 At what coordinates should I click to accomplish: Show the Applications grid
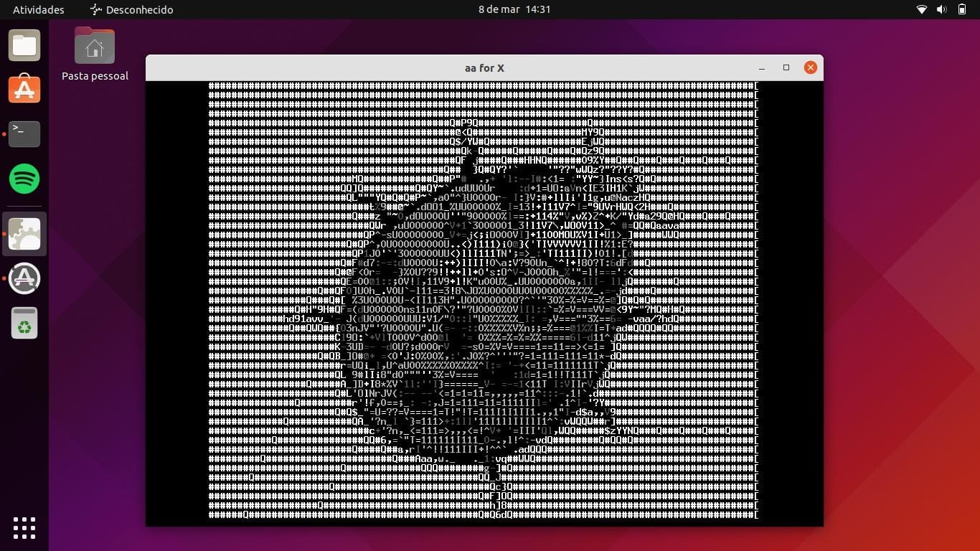[x=24, y=528]
